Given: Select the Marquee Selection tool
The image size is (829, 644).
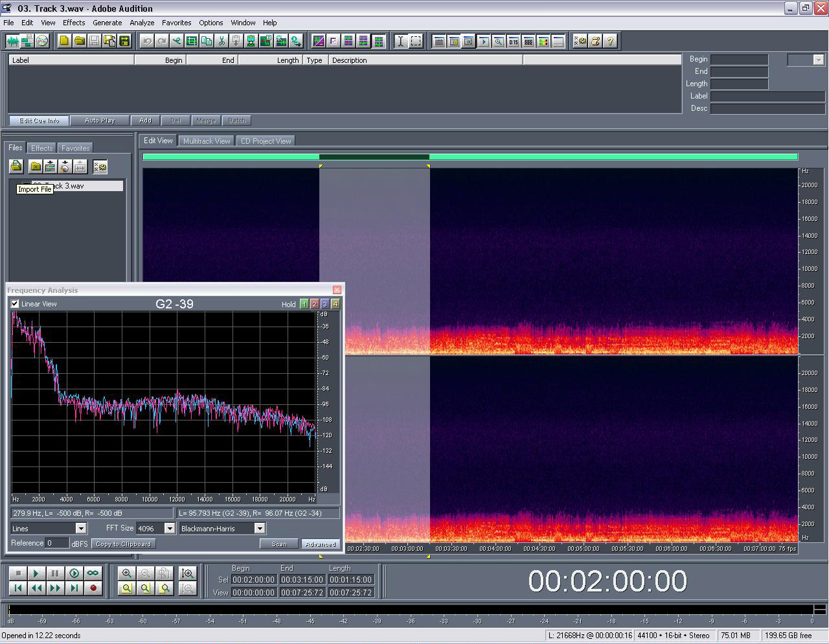Looking at the screenshot, I should tap(416, 41).
